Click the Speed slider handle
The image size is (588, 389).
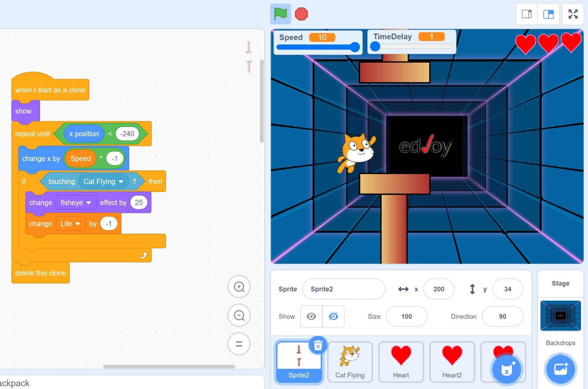(355, 47)
